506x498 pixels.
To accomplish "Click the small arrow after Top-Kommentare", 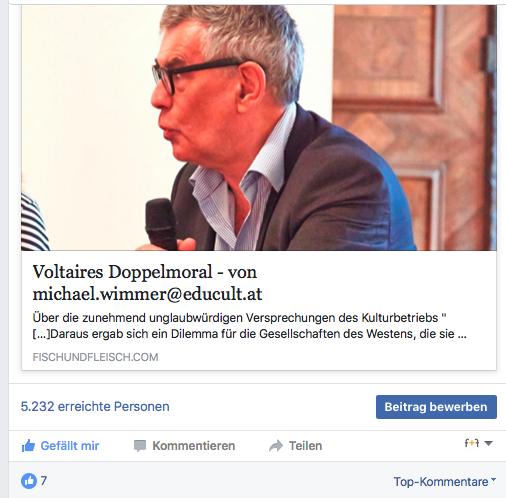I will [x=494, y=480].
